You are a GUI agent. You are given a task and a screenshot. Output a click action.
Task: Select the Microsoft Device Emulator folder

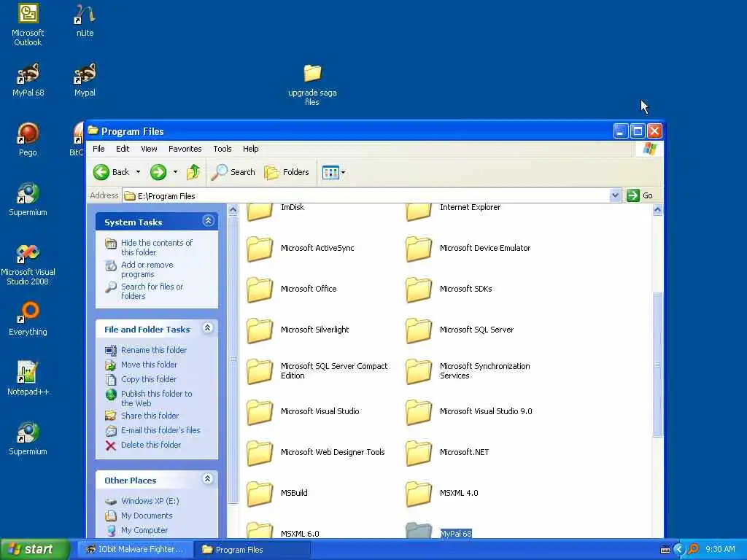point(468,249)
